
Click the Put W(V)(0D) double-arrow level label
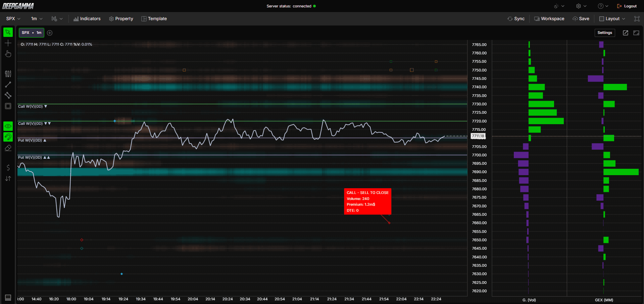pos(34,157)
